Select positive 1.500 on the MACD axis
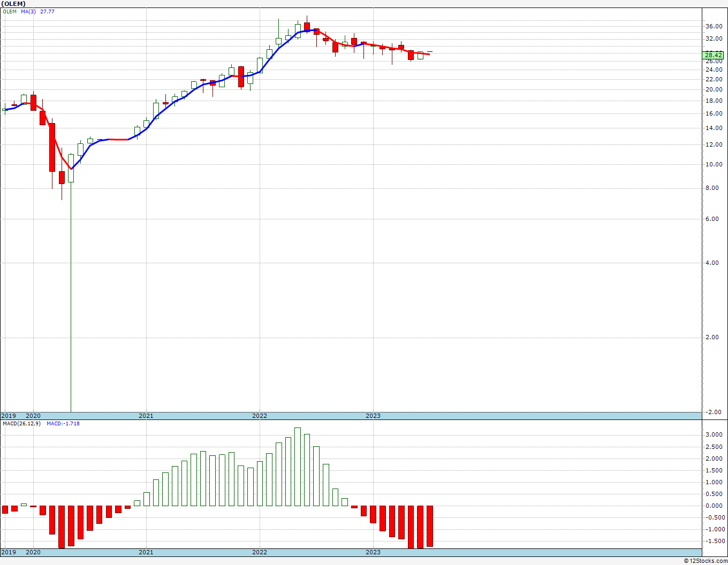 click(715, 470)
